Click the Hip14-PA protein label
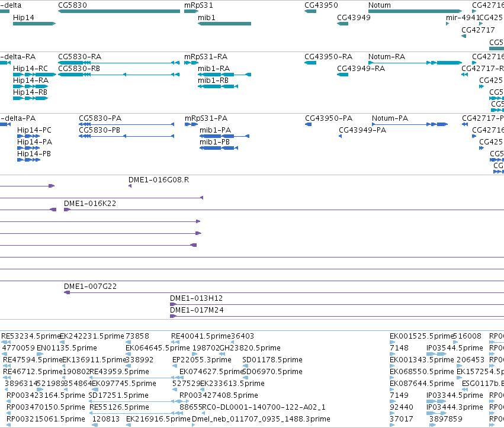The image size is (504, 428). pyautogui.click(x=34, y=142)
